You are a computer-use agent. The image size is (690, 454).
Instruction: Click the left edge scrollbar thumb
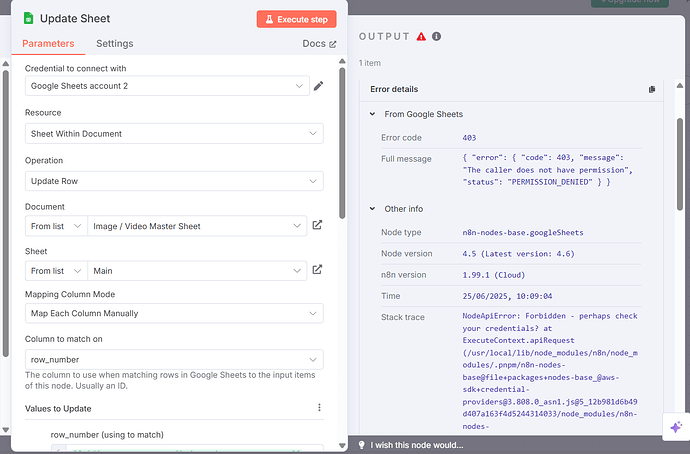coord(6,213)
